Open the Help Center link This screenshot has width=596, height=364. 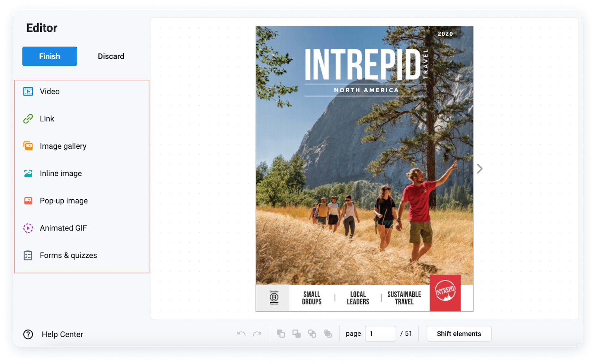click(x=53, y=335)
